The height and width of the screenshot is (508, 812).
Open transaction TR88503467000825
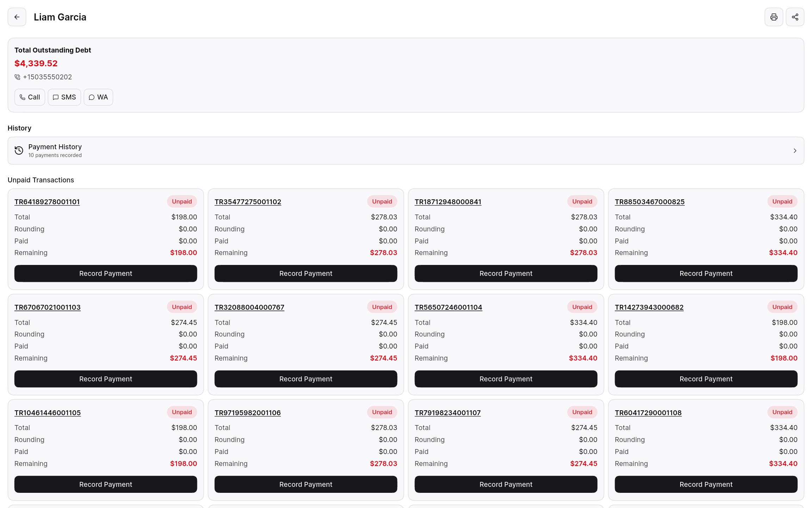tap(650, 202)
